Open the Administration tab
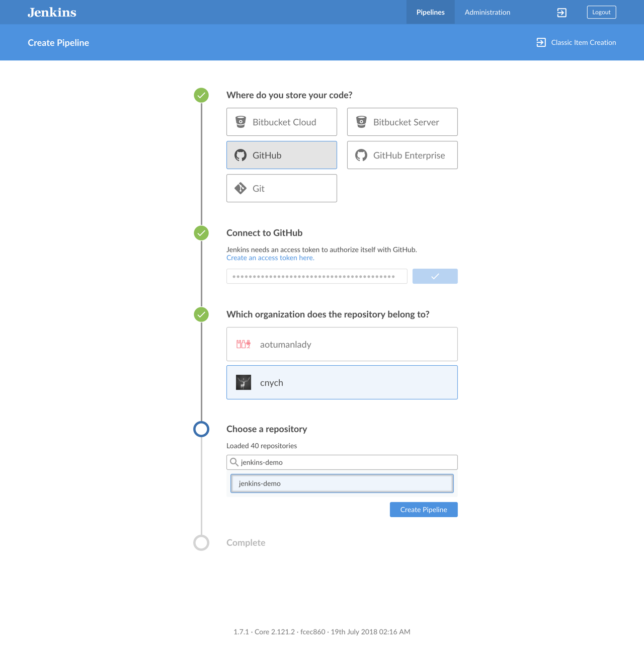The height and width of the screenshot is (648, 644). tap(487, 12)
